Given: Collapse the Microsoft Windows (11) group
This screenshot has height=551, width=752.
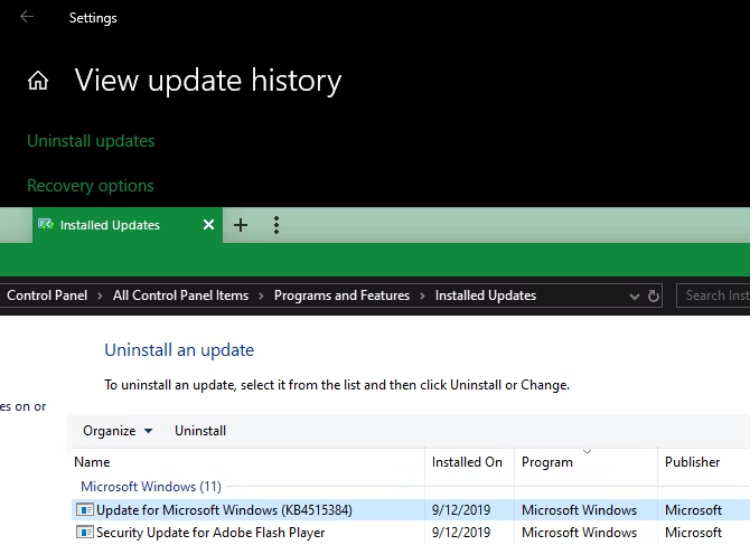Looking at the screenshot, I should click(x=151, y=486).
